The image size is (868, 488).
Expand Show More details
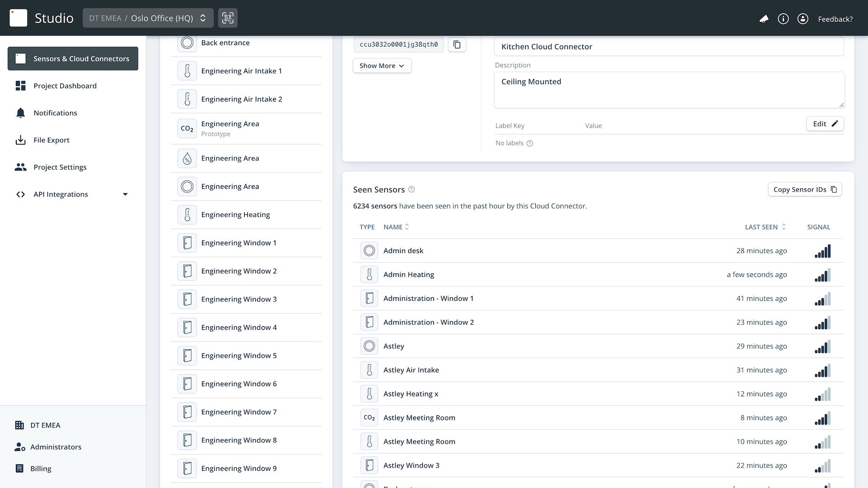point(382,66)
